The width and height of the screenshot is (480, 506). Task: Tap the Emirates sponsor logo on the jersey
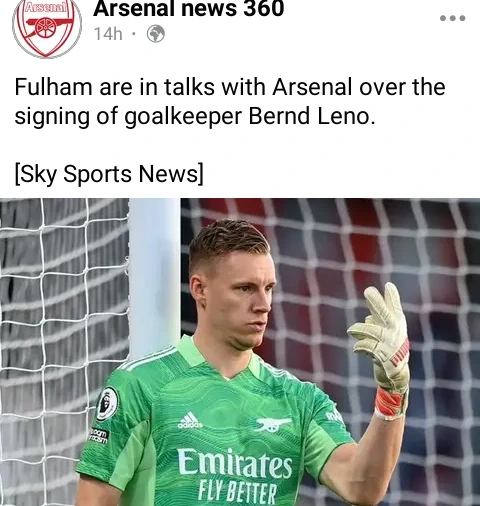(x=235, y=464)
